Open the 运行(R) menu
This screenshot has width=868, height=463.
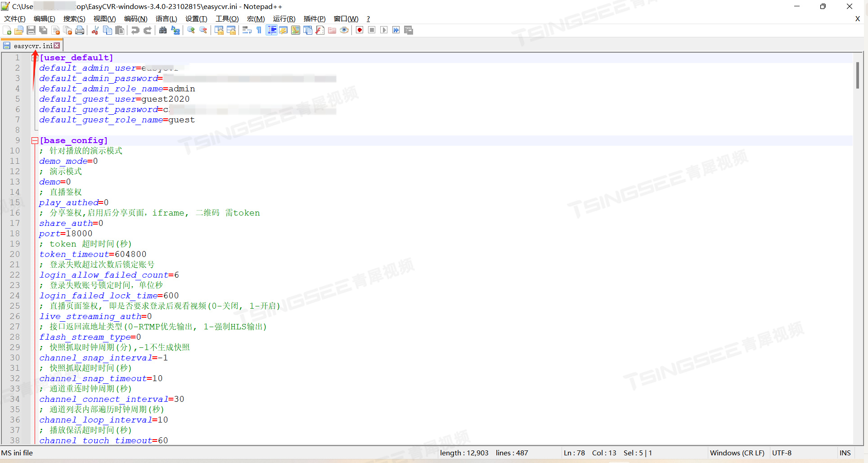coord(284,18)
